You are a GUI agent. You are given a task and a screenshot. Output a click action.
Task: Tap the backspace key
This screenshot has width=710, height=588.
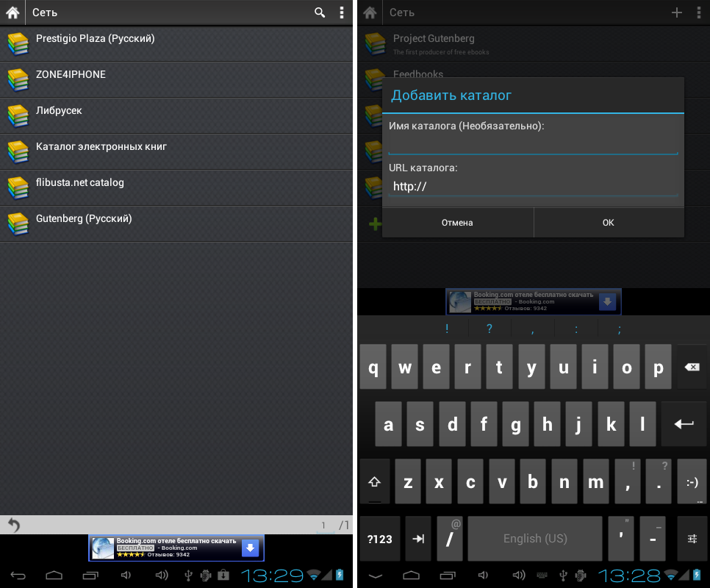tap(692, 367)
